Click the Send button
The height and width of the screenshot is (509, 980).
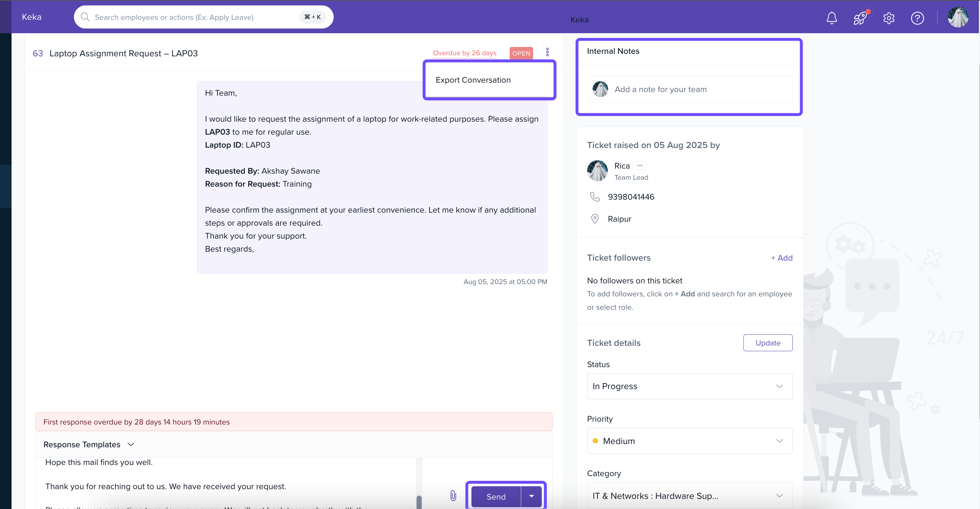tap(496, 496)
